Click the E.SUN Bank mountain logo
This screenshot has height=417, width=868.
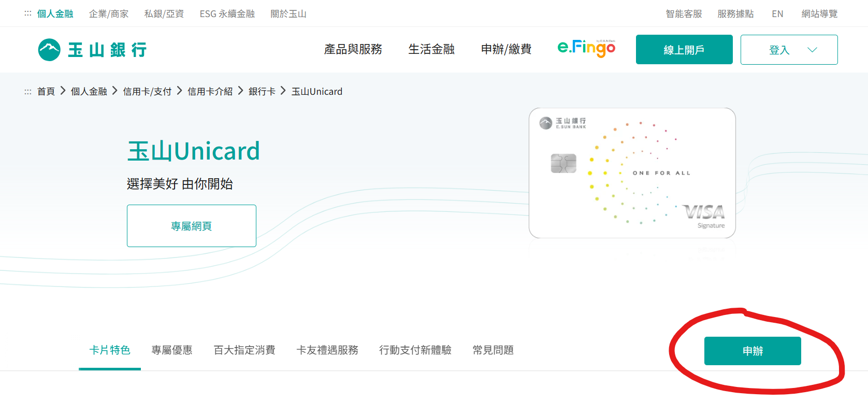click(x=50, y=50)
